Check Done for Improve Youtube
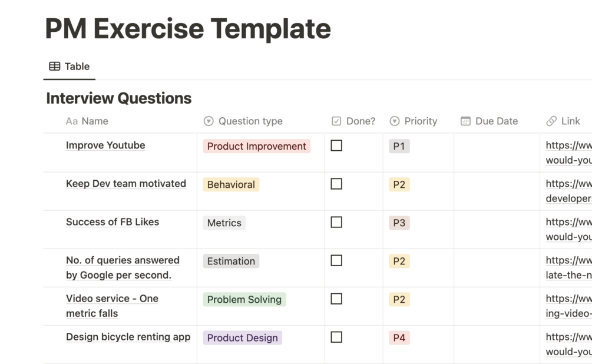Screen dimensions: 592x364 [336, 145]
